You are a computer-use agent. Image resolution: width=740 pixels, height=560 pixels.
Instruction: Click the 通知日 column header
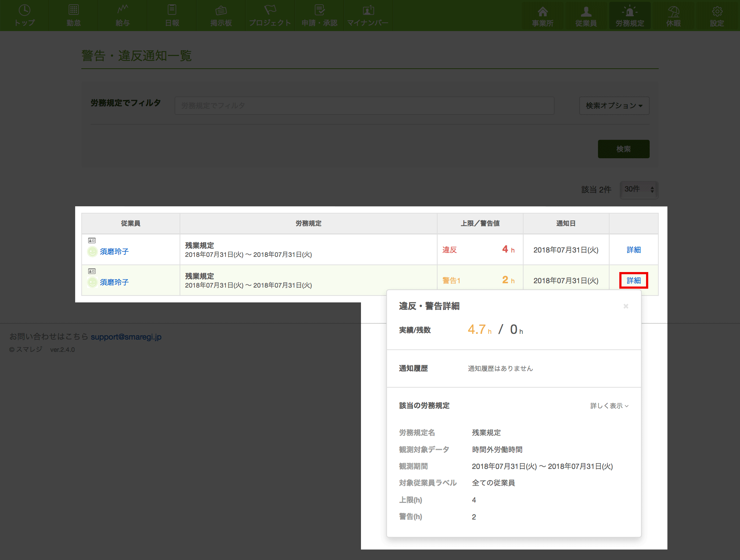click(566, 223)
